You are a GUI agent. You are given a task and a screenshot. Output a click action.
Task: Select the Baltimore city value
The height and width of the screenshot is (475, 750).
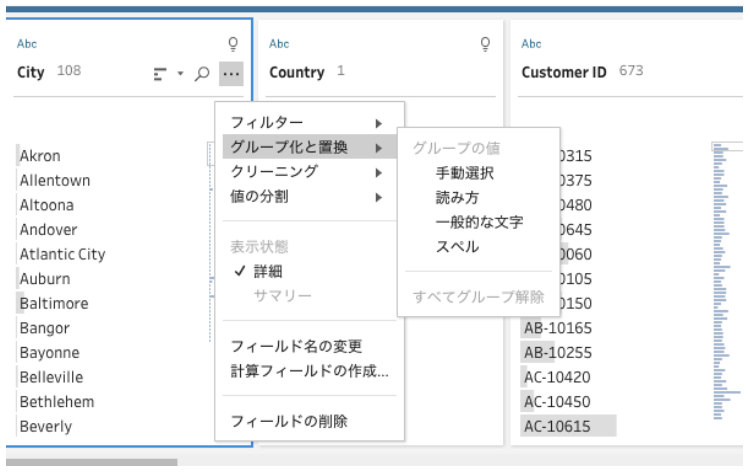pos(54,303)
